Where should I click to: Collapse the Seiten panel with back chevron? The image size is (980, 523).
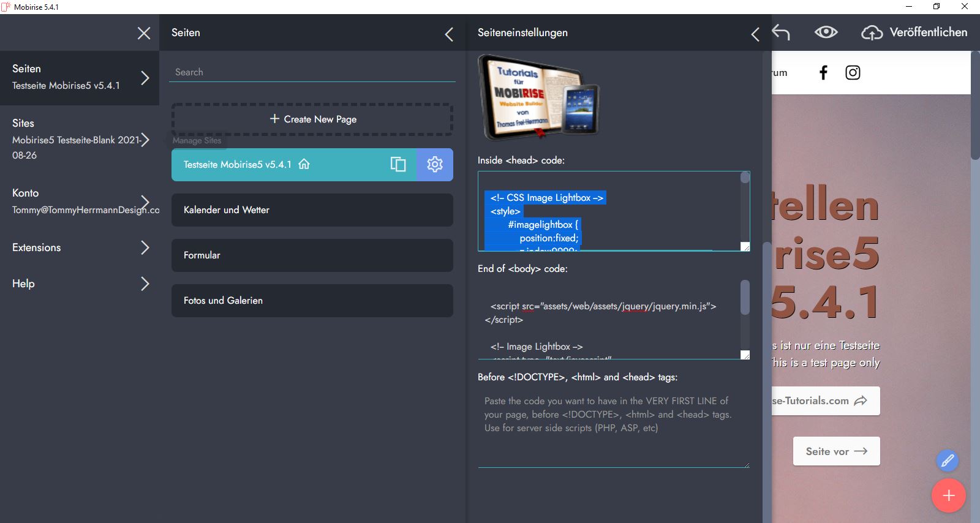tap(449, 34)
